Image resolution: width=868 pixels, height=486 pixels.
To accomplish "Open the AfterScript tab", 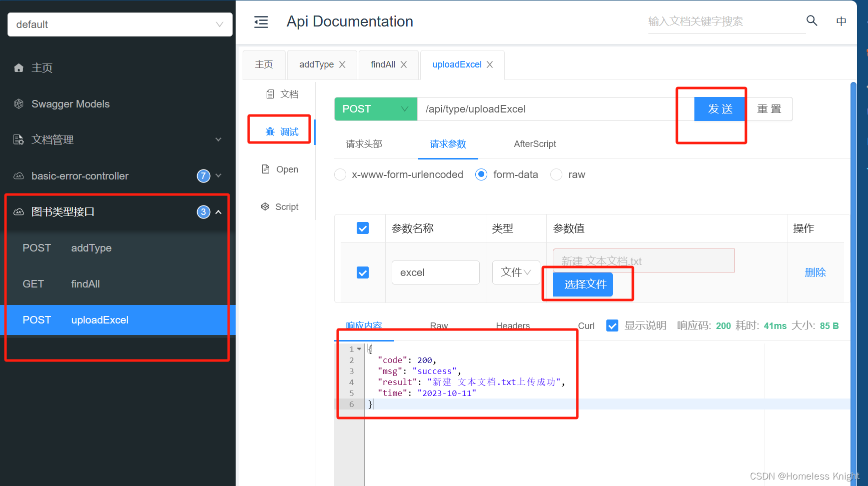I will pyautogui.click(x=535, y=144).
